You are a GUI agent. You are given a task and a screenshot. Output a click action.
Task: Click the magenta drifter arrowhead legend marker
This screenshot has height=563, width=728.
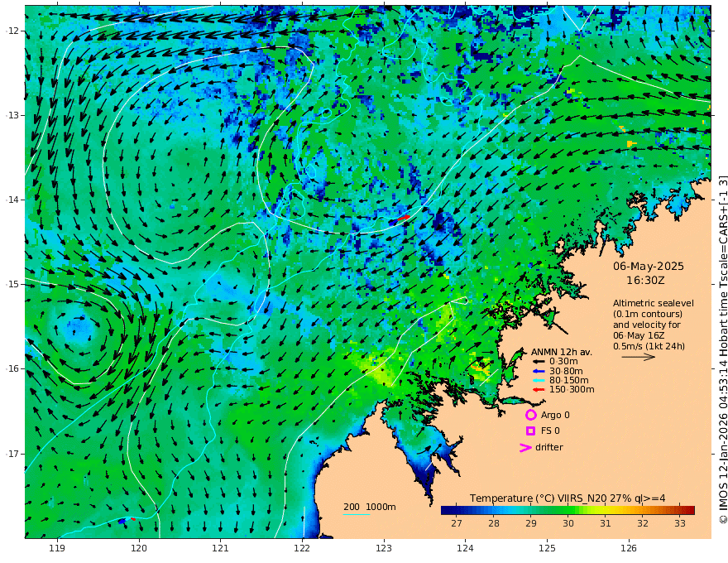pyautogui.click(x=525, y=448)
